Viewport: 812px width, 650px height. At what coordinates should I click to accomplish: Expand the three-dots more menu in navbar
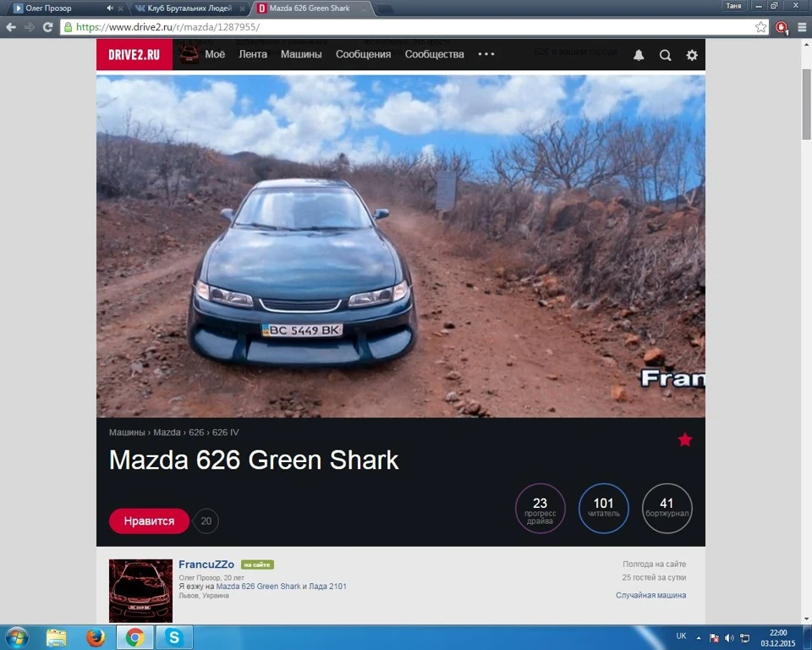(486, 54)
